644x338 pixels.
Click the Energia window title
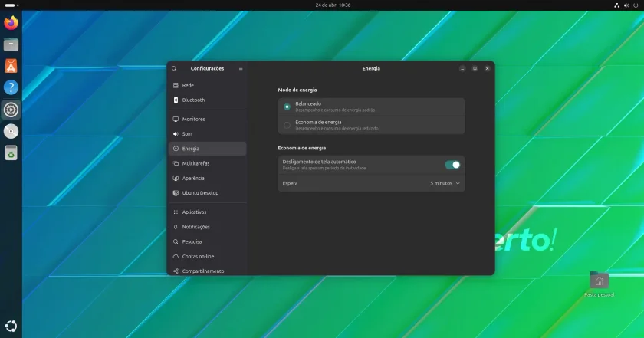coord(371,68)
